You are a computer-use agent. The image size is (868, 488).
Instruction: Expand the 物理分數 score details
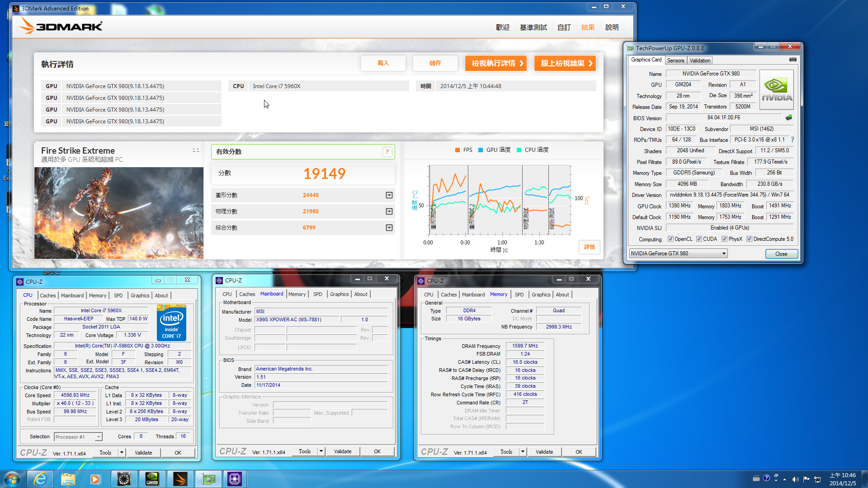[389, 211]
